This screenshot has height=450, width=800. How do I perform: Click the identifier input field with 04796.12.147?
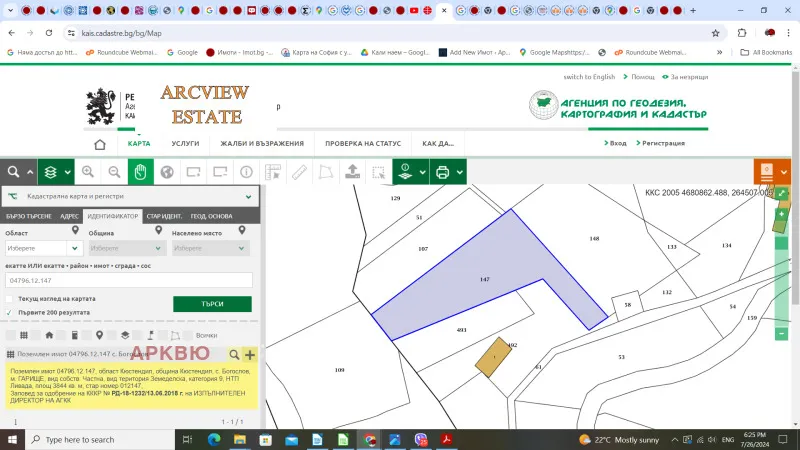tap(129, 280)
